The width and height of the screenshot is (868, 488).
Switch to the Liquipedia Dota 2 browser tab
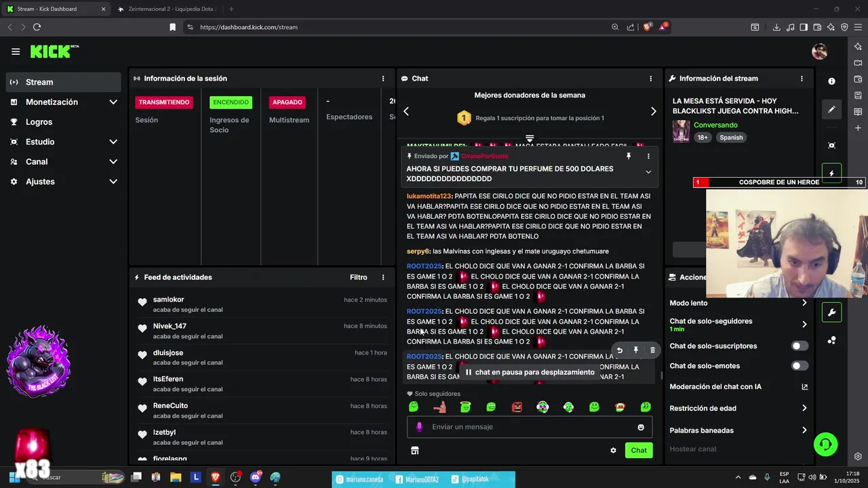click(167, 9)
